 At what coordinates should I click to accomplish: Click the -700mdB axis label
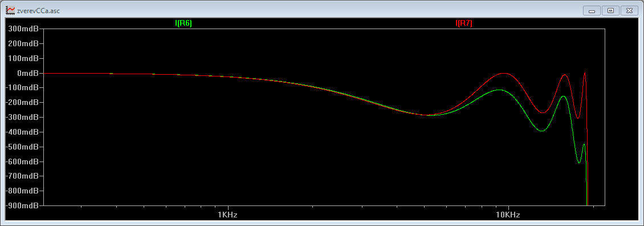[x=22, y=176]
